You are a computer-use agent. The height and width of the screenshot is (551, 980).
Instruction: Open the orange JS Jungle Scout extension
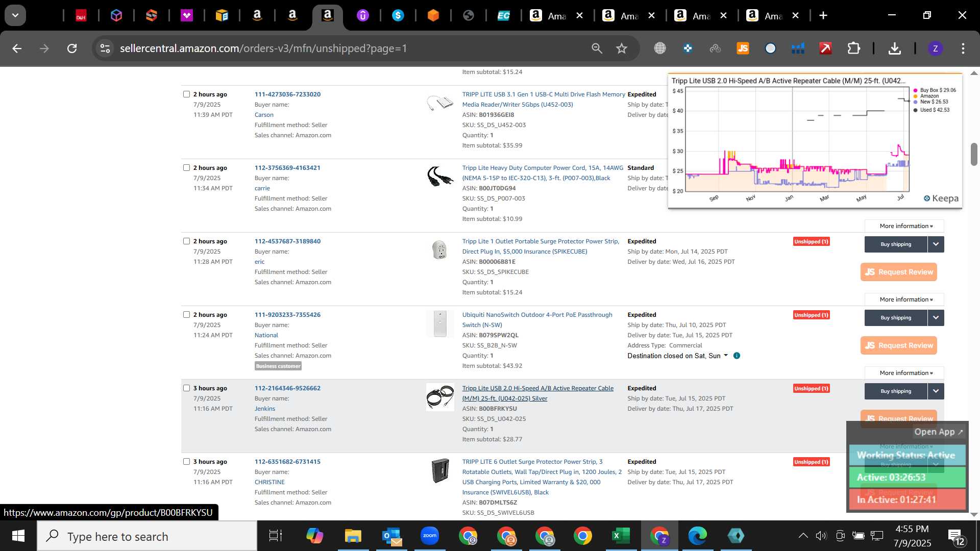743,48
